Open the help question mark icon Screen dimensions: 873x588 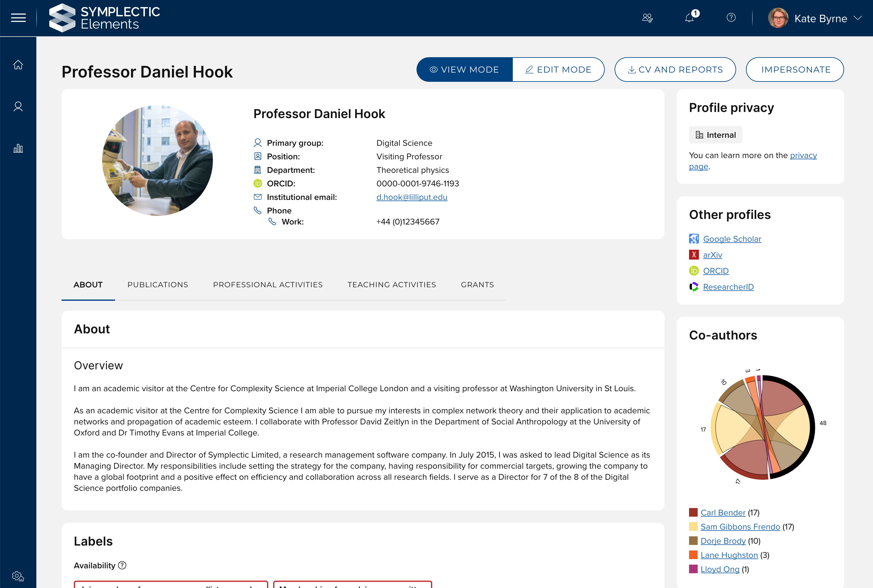731,18
